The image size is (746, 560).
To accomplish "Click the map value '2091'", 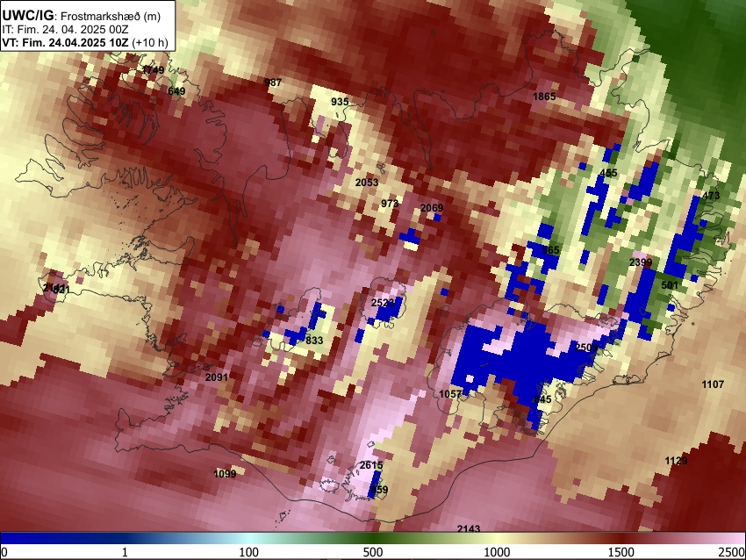I will (x=217, y=377).
